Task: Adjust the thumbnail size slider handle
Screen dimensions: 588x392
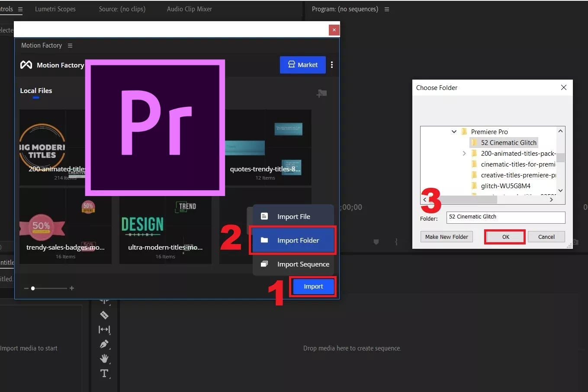Action: (33, 288)
